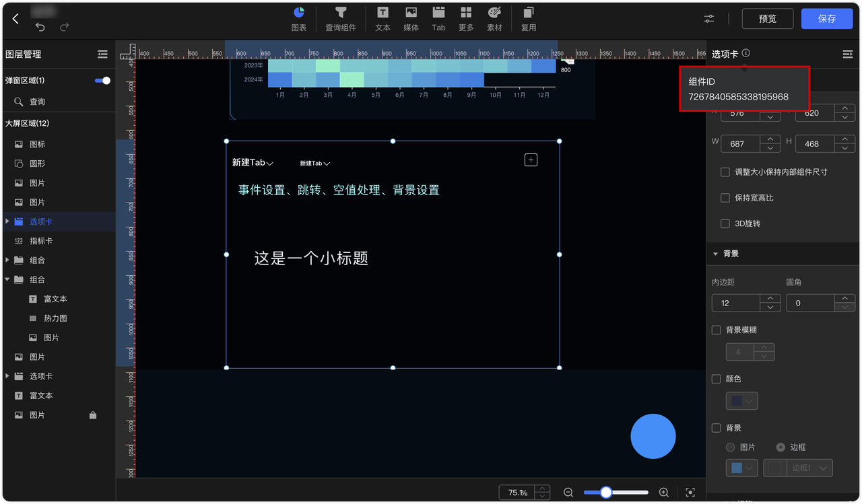Click the right panel menu icon
This screenshot has width=862, height=504.
(848, 55)
